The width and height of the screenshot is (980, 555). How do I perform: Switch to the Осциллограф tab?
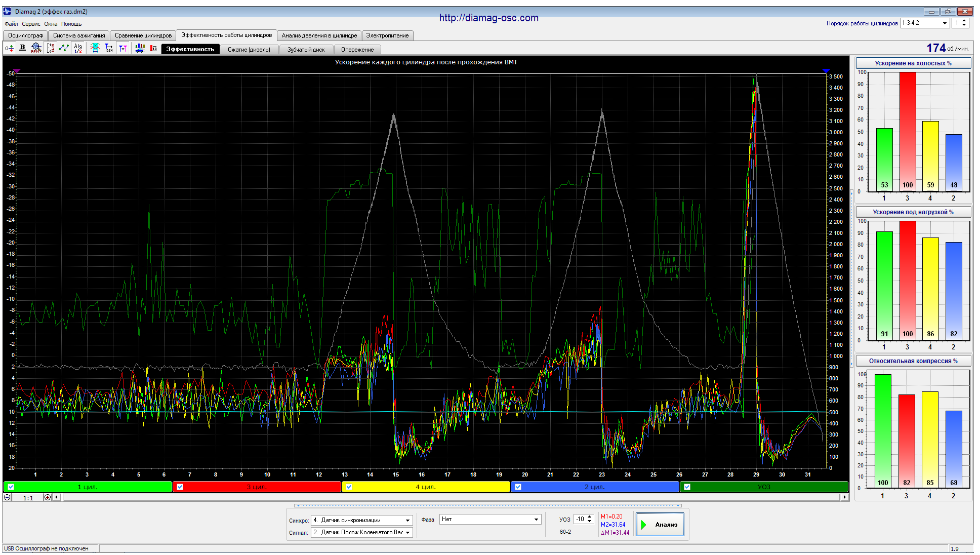(25, 35)
